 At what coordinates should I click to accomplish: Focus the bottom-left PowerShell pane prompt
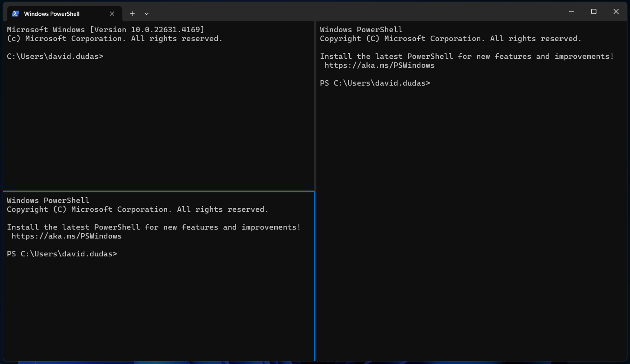tap(62, 254)
